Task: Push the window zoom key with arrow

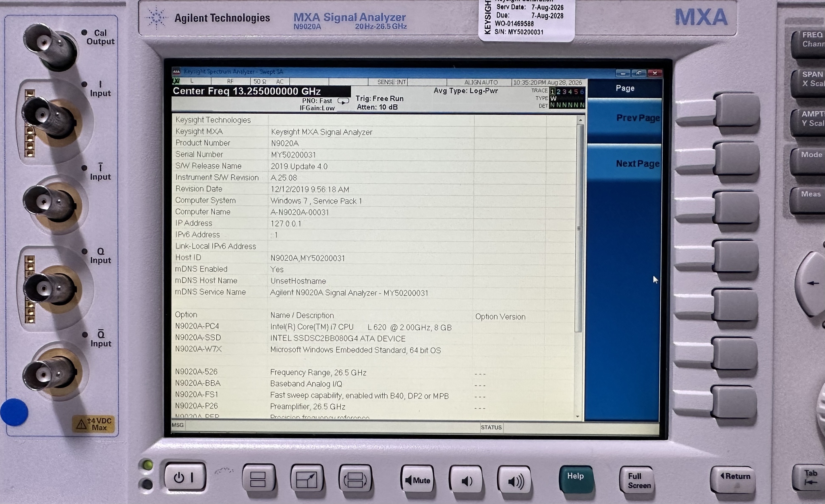Action: [307, 479]
